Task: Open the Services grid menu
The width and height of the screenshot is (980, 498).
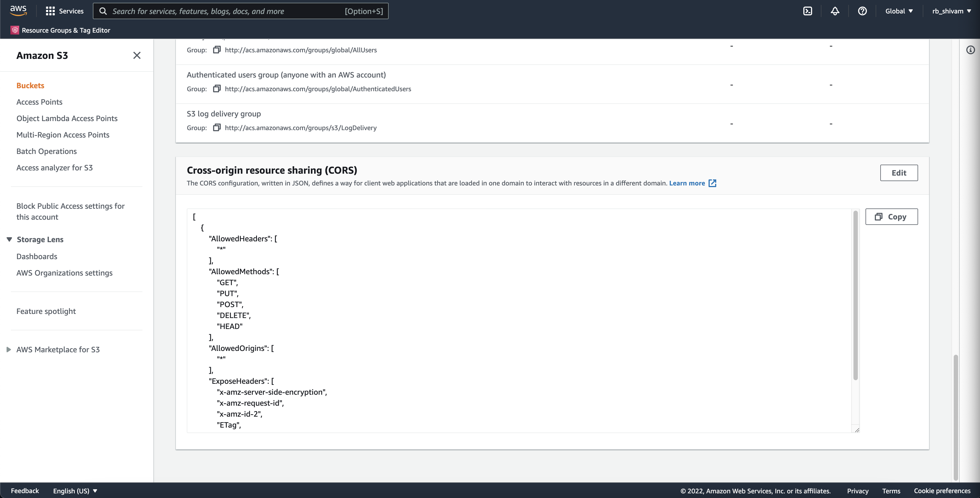Action: [64, 11]
